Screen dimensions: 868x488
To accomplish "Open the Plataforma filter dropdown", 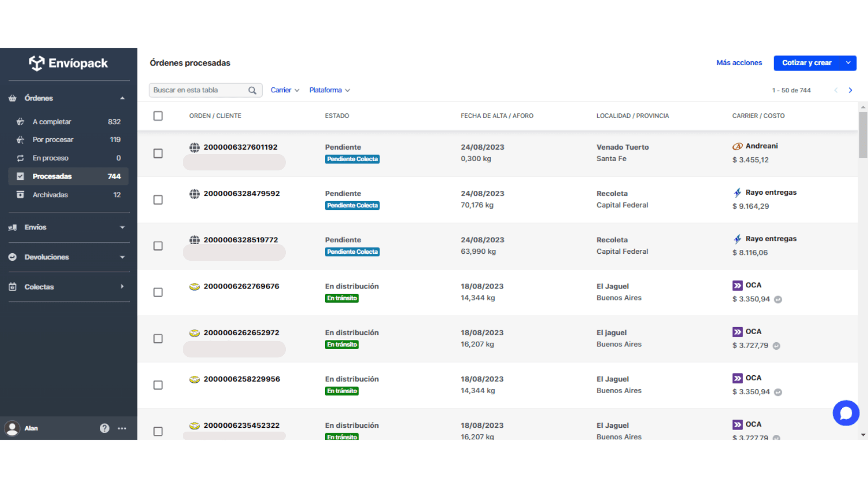I will 329,91.
